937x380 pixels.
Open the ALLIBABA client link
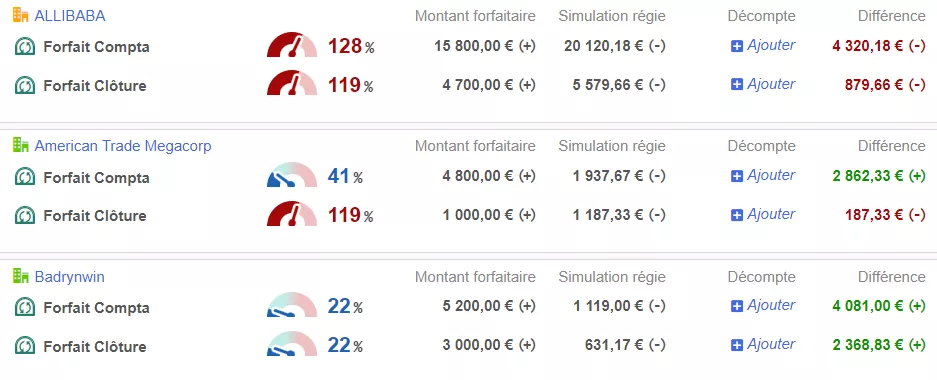(70, 16)
